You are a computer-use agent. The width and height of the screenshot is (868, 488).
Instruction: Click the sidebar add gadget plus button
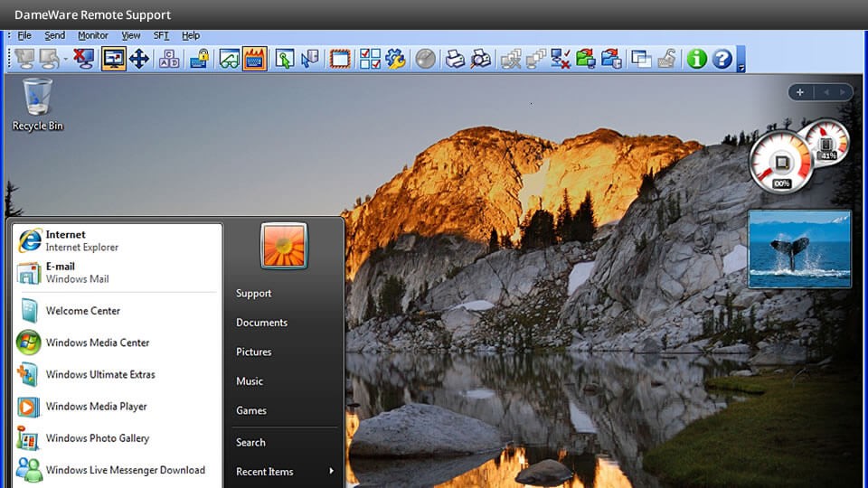(x=800, y=92)
